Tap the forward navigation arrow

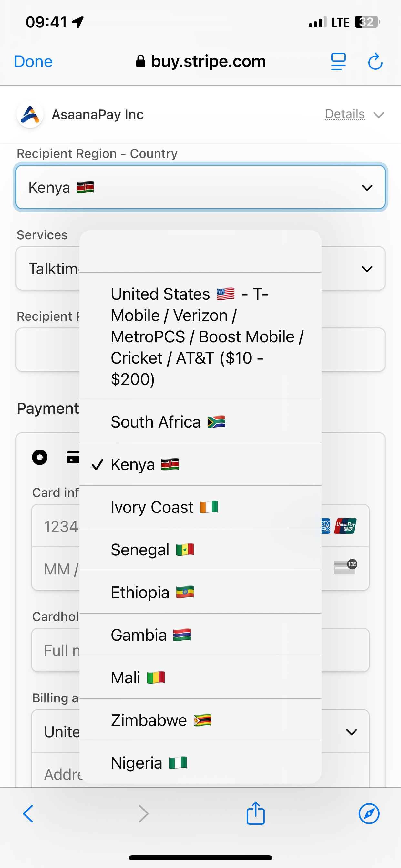(144, 814)
